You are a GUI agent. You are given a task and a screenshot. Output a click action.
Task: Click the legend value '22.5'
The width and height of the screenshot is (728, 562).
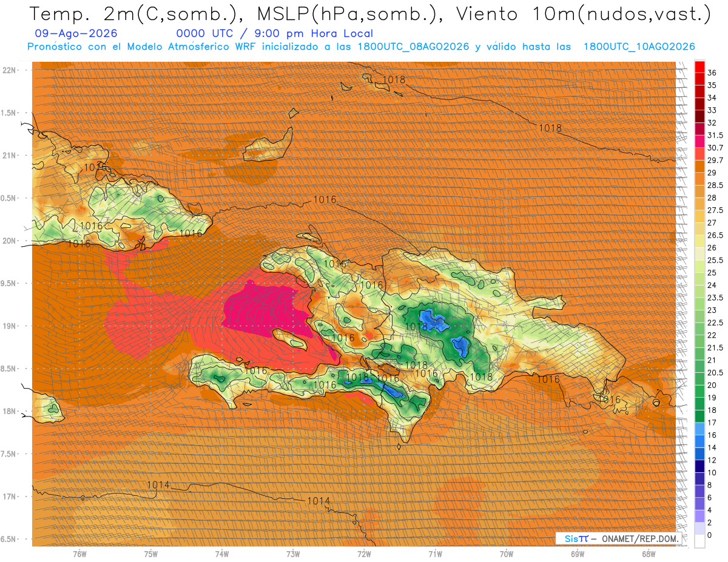click(x=715, y=323)
